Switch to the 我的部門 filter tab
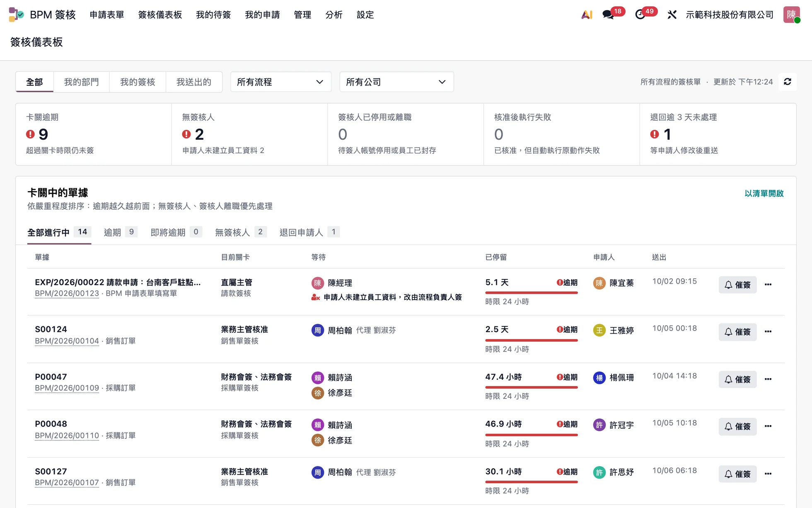 point(81,82)
